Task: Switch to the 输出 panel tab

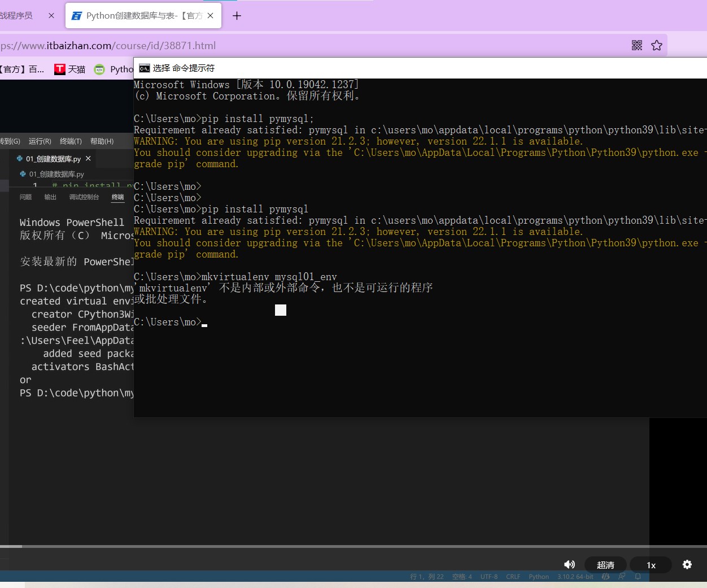Action: 50,197
